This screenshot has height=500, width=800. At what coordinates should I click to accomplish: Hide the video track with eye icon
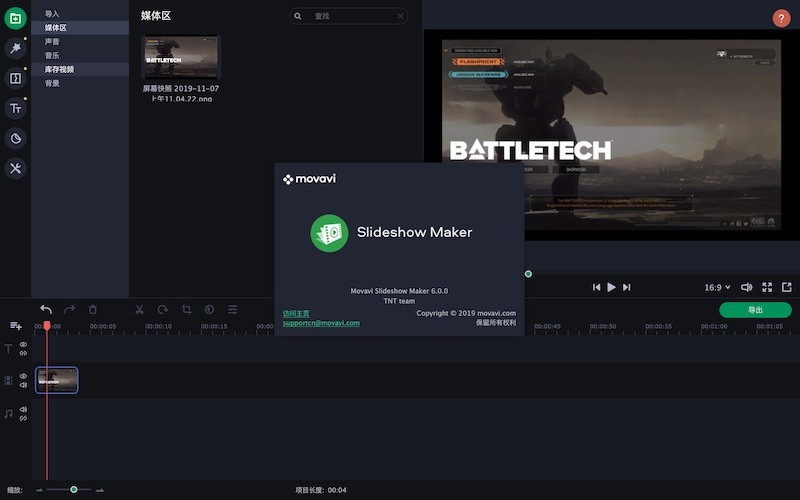[x=23, y=376]
